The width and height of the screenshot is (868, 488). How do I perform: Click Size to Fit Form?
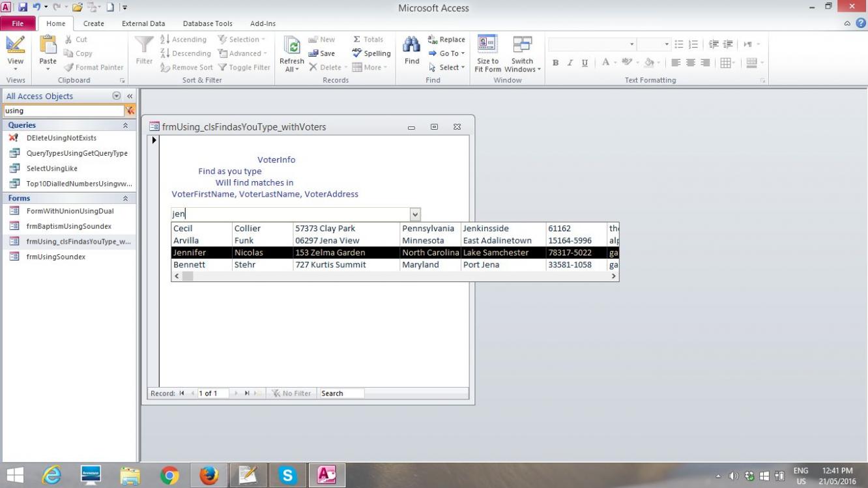[487, 53]
